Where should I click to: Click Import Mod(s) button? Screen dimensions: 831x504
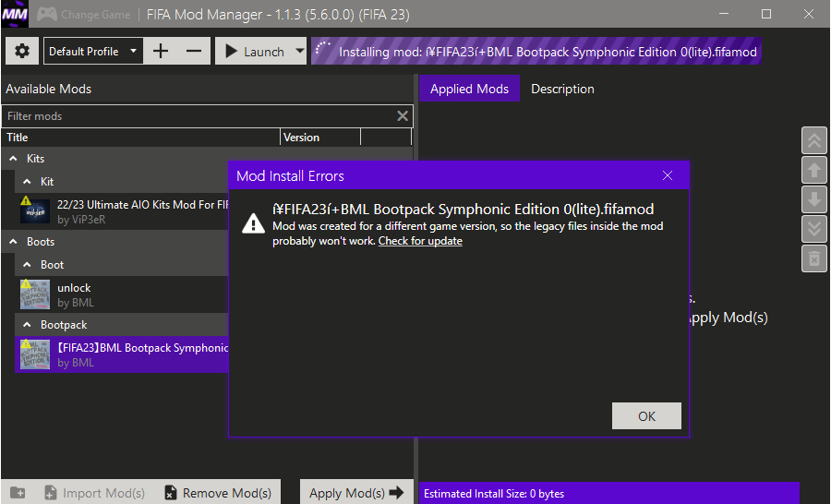(95, 493)
